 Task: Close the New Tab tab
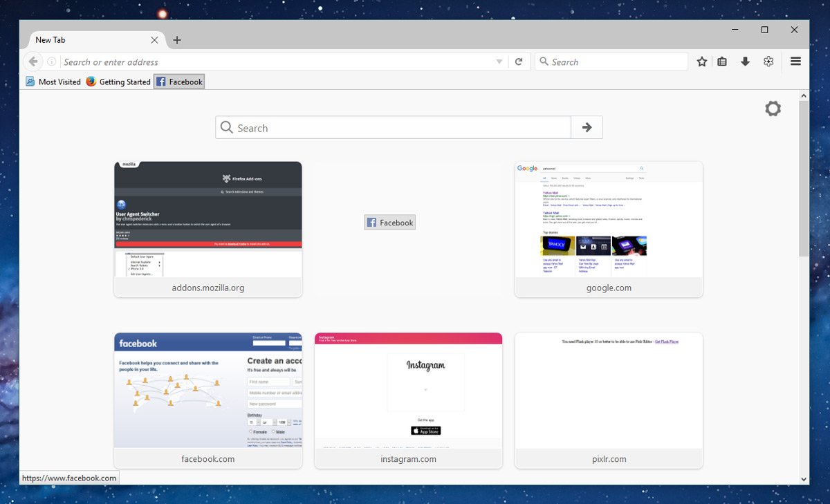point(154,40)
